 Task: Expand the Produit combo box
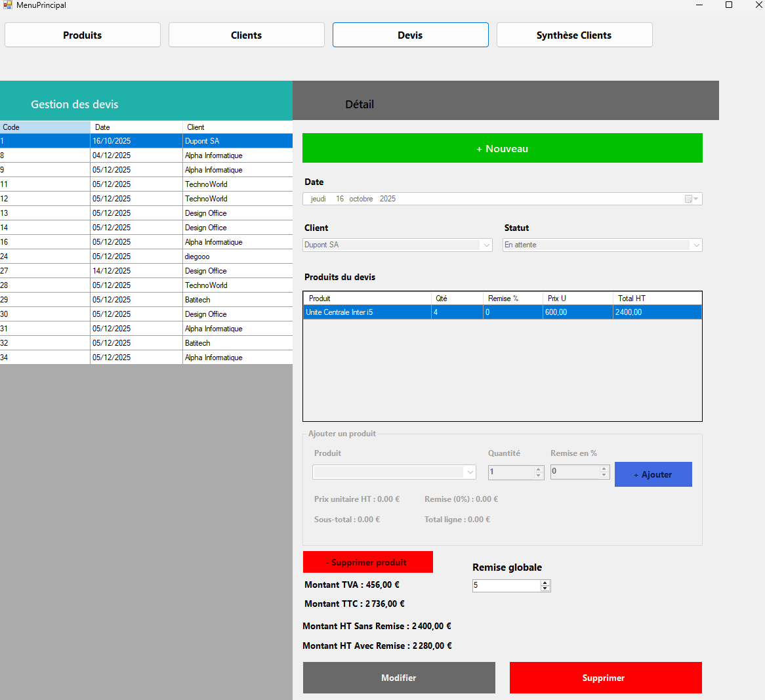470,472
